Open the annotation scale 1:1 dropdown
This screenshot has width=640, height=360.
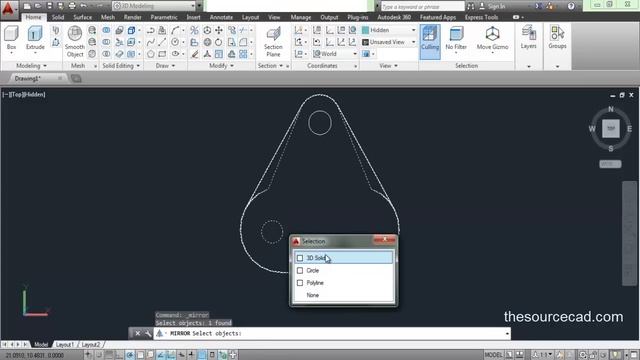point(543,355)
